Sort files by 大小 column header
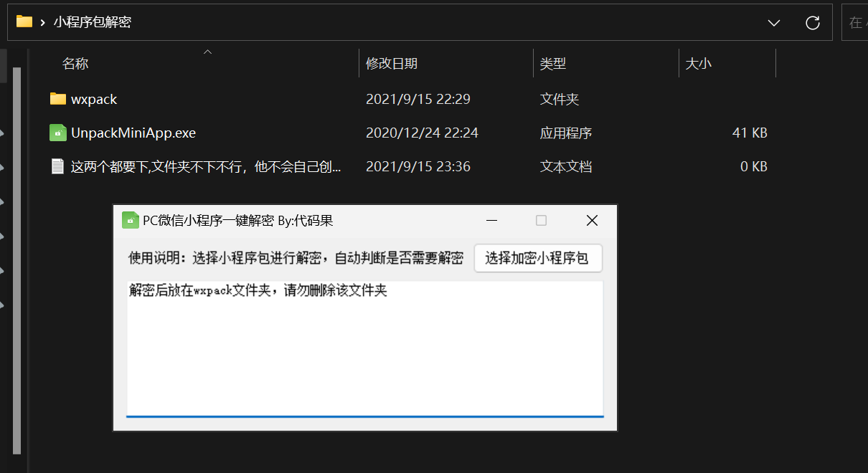The height and width of the screenshot is (473, 868). click(x=699, y=64)
